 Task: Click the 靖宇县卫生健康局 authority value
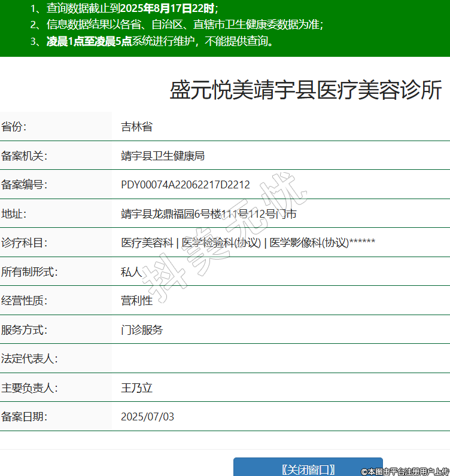pyautogui.click(x=163, y=156)
